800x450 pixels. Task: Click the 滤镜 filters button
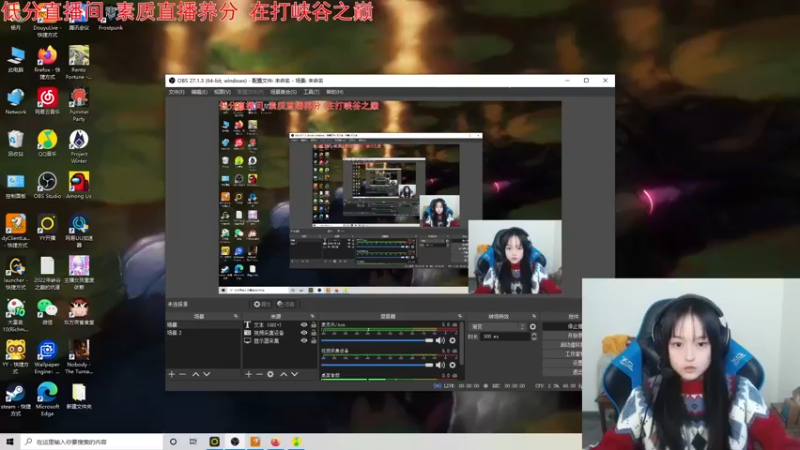tap(286, 304)
